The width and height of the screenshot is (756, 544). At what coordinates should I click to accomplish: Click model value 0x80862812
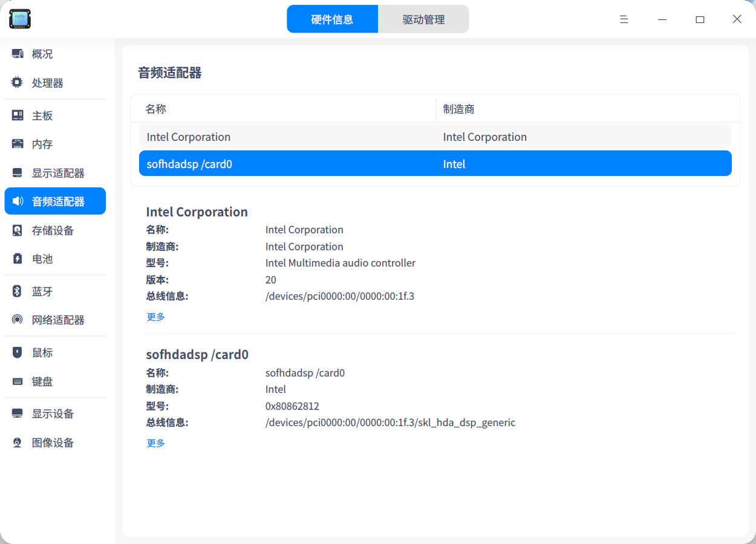[292, 406]
